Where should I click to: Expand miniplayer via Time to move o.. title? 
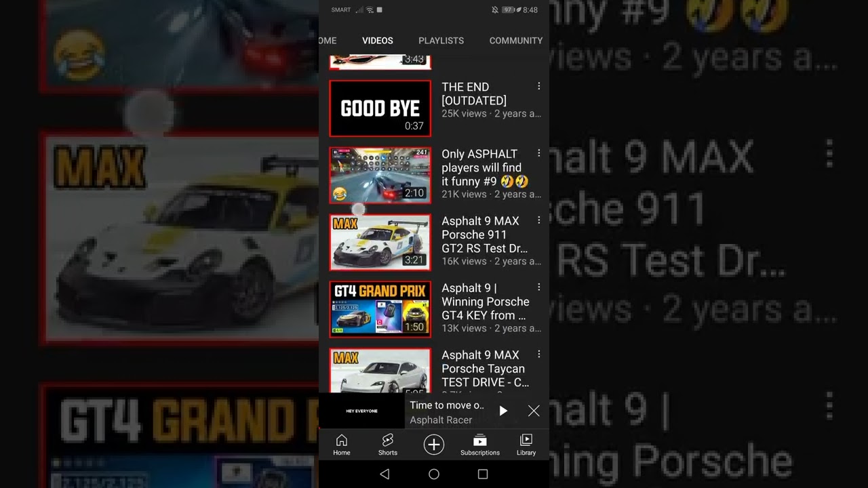tap(447, 405)
